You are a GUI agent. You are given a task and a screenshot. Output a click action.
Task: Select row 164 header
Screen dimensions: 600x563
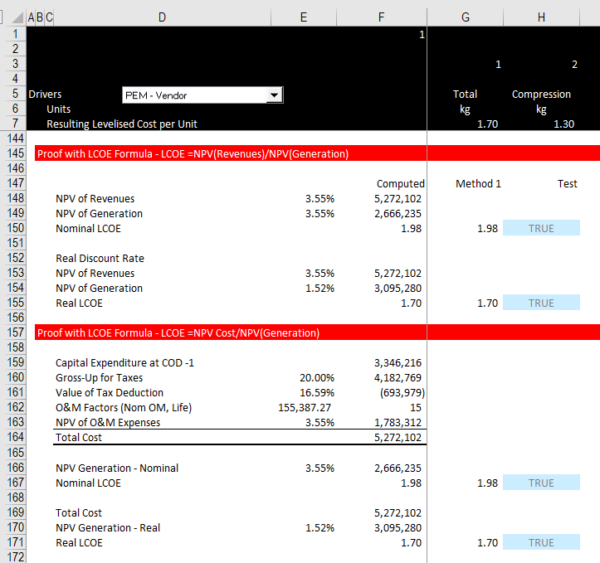coord(13,438)
